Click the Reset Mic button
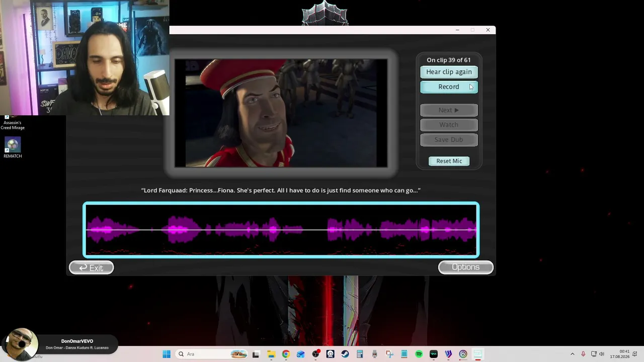Viewport: 644px width, 362px height. tap(449, 161)
